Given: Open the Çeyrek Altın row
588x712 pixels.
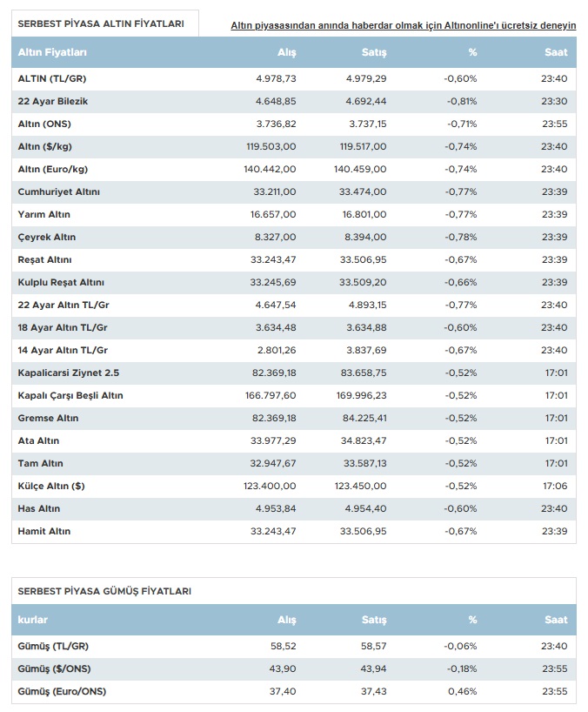Looking at the screenshot, I should (x=294, y=237).
